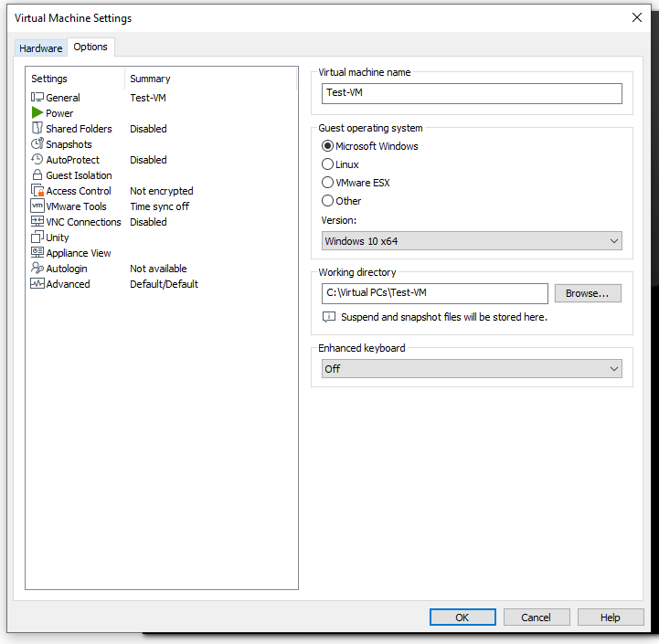Select the AutoProtect clock-arrow icon
The width and height of the screenshot is (659, 644).
tap(37, 159)
